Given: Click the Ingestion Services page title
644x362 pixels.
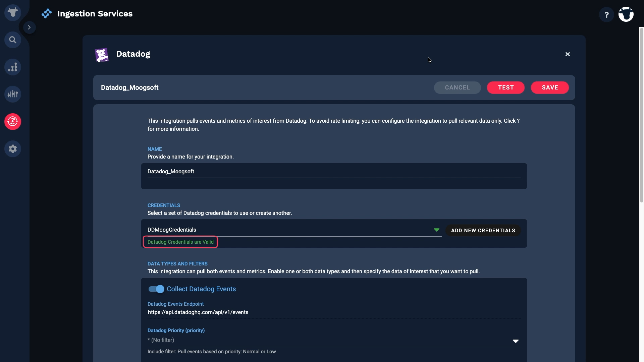Looking at the screenshot, I should (x=95, y=14).
